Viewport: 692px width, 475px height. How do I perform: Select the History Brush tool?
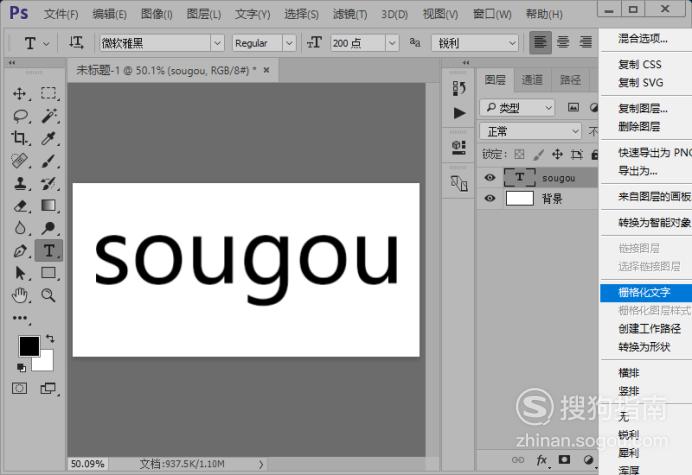pos(48,183)
